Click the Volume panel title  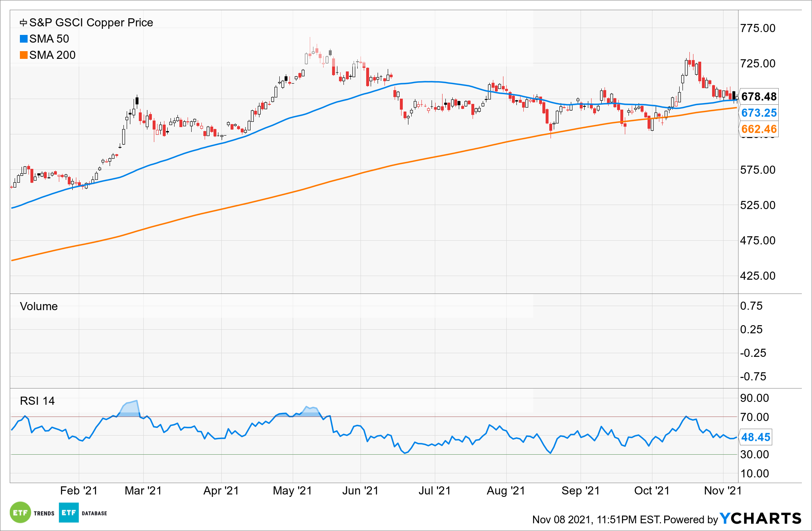tap(39, 307)
